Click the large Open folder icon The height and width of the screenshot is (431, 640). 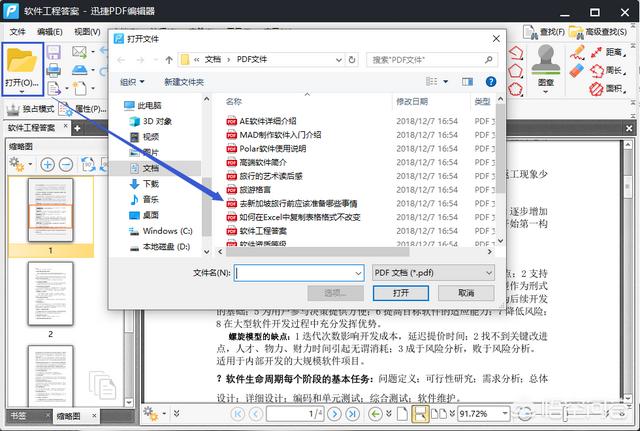tap(21, 58)
